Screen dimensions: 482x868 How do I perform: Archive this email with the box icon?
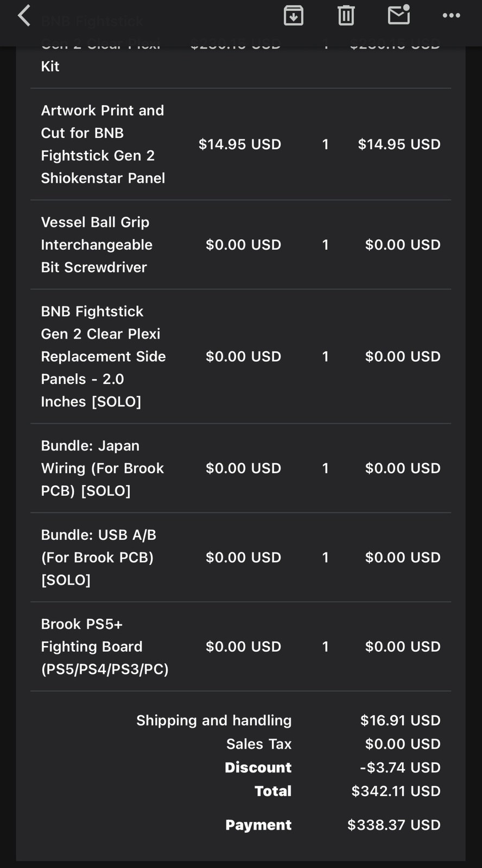(293, 16)
